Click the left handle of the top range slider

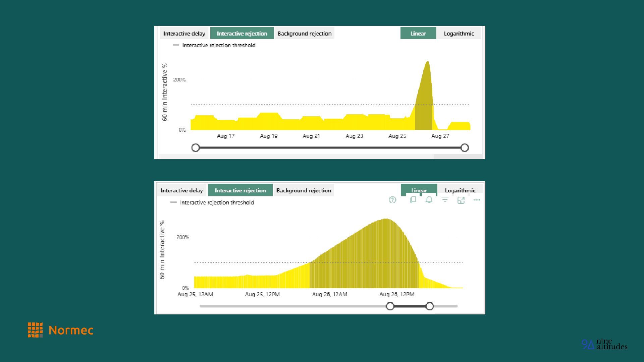pyautogui.click(x=196, y=148)
